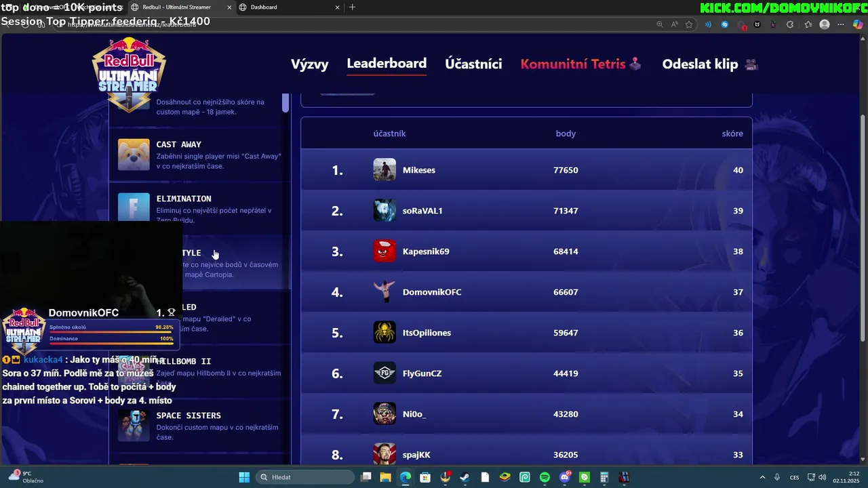Select the Elimination Fortnite challenge icon
The image size is (868, 488).
[134, 207]
